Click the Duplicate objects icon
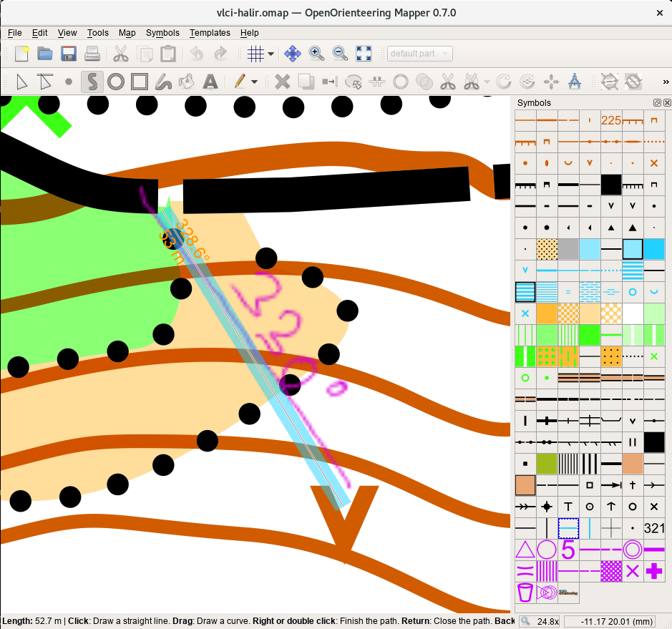 coord(306,82)
